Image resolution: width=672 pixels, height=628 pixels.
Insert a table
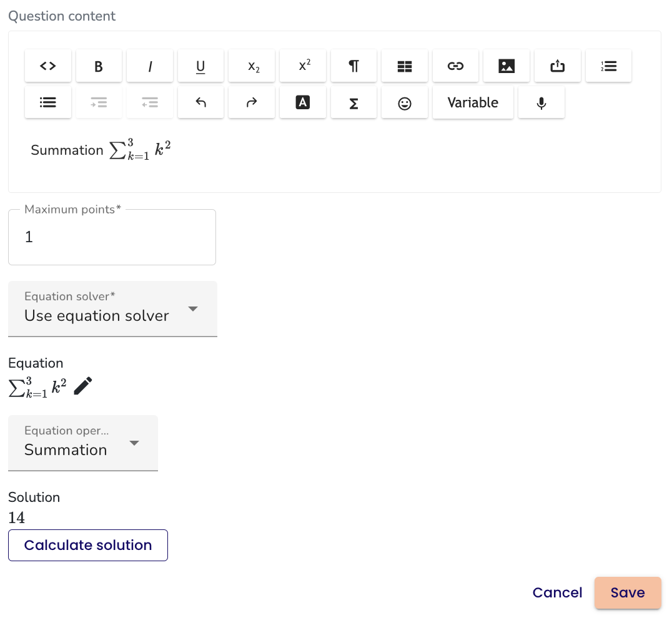(405, 66)
